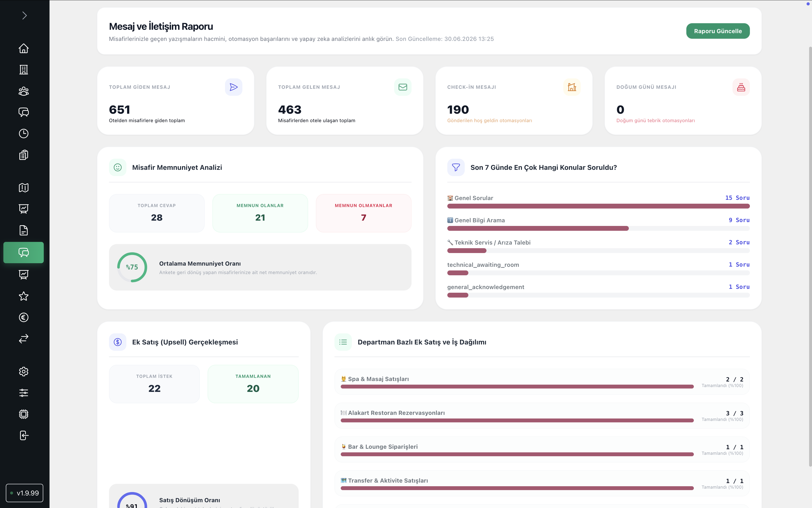Open the home icon in sidebar
Screen dimensions: 812x508
[x=23, y=48]
